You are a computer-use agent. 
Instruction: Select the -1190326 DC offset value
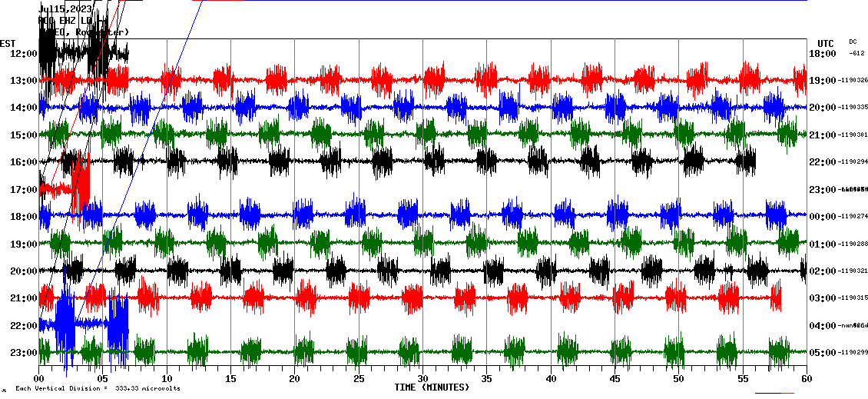click(x=853, y=81)
